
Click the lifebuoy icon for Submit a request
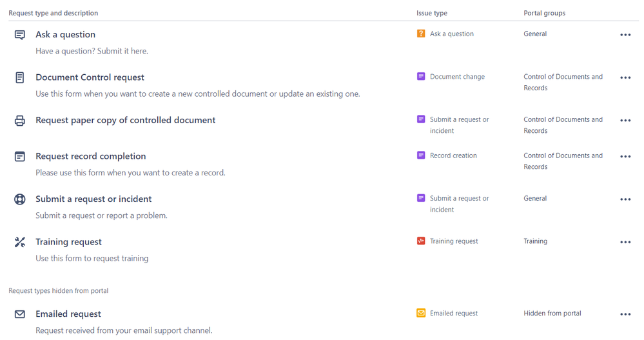pyautogui.click(x=20, y=199)
